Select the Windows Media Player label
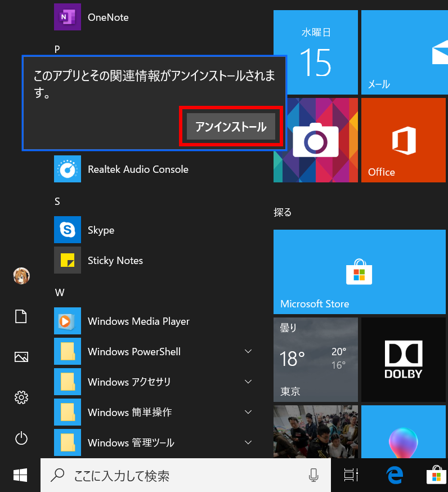448x492 pixels. (138, 321)
